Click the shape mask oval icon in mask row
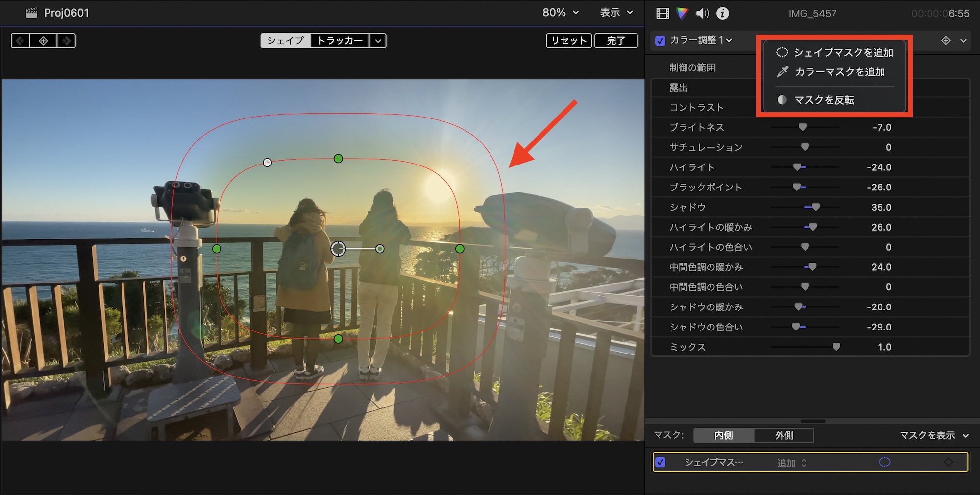This screenshot has height=495, width=980. point(884,462)
